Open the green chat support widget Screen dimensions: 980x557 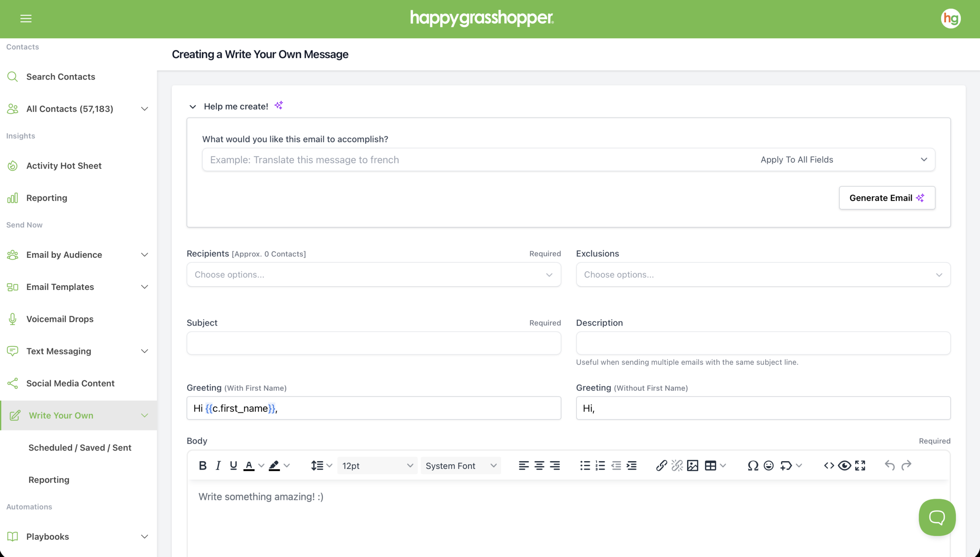(x=937, y=517)
